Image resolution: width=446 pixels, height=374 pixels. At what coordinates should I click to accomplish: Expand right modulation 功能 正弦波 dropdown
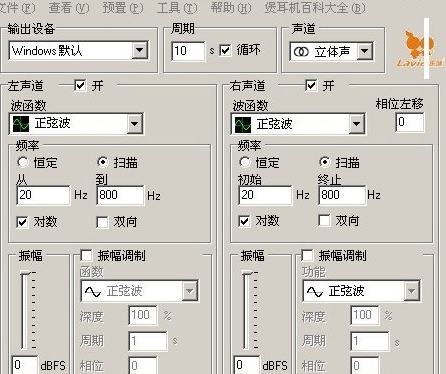[x=412, y=291]
